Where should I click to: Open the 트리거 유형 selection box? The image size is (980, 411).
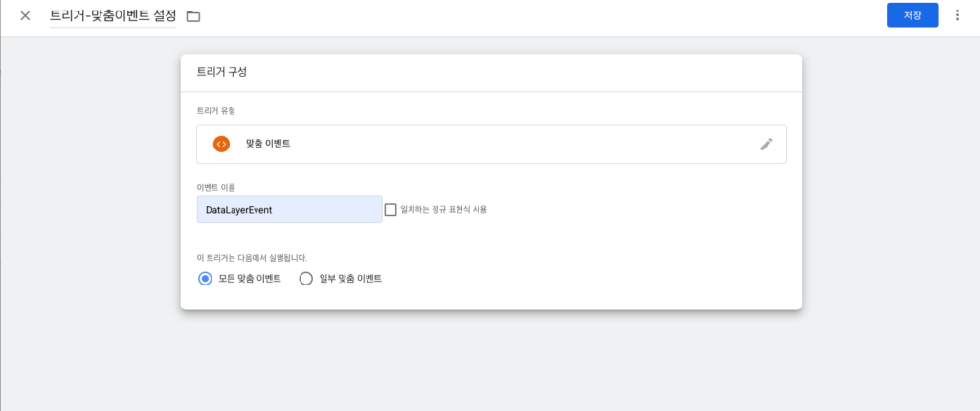coord(491,144)
